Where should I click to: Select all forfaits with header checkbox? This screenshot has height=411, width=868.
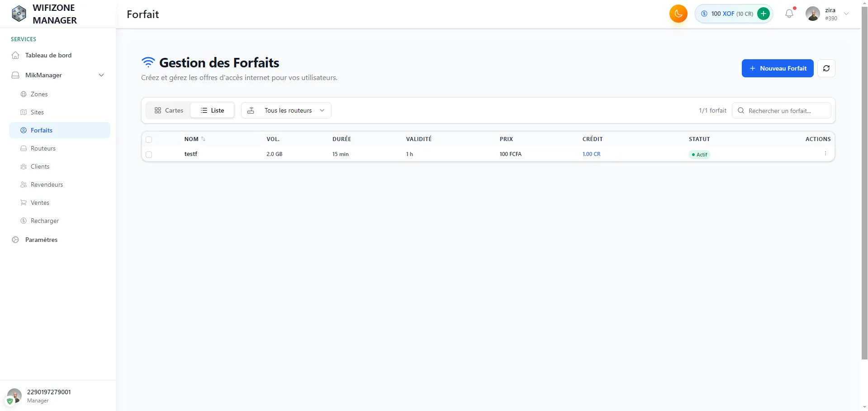(x=149, y=140)
